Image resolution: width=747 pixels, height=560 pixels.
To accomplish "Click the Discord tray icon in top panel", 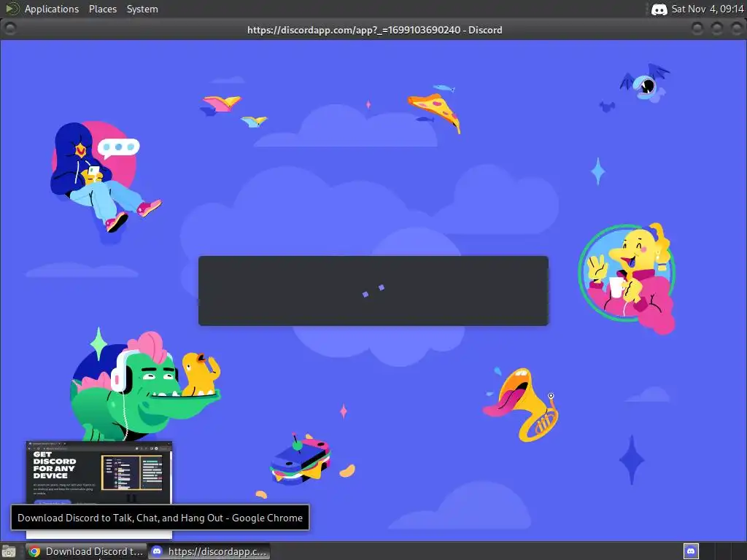I will (x=659, y=9).
